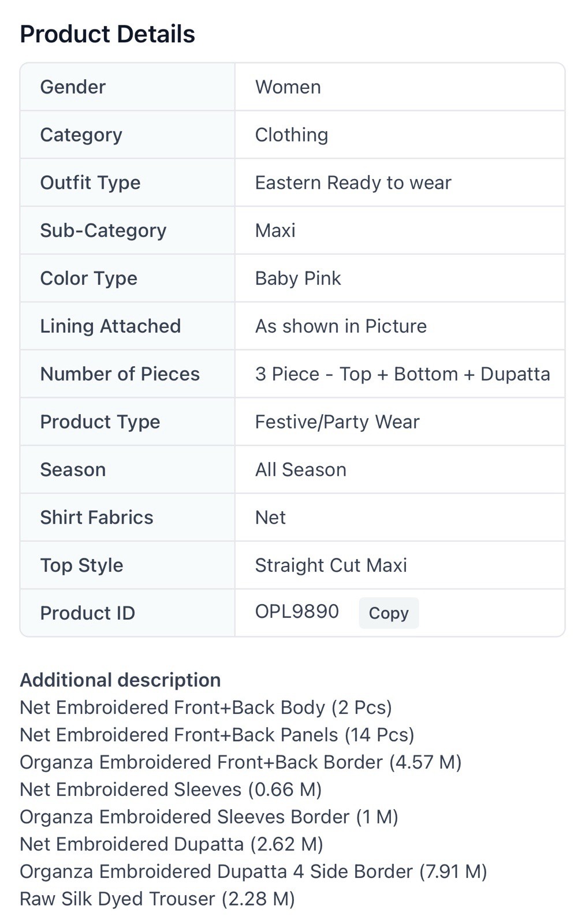Select the Organza Embroidered Sleeves Border line

(x=209, y=817)
